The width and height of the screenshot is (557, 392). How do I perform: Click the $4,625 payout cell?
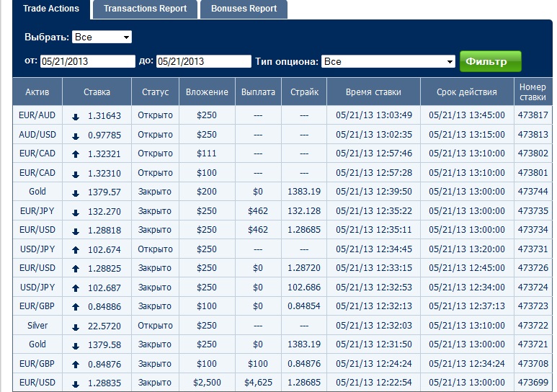coord(258,383)
